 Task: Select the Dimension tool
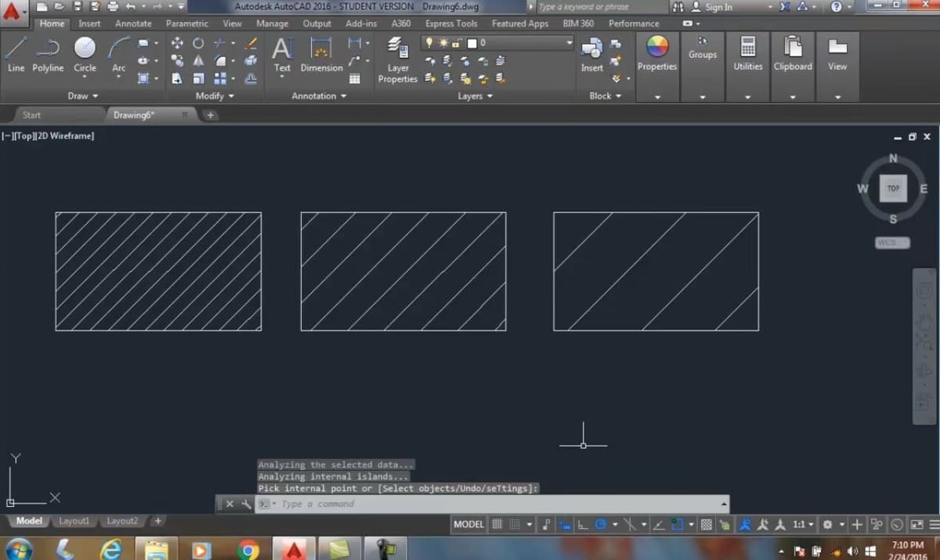coord(321,55)
